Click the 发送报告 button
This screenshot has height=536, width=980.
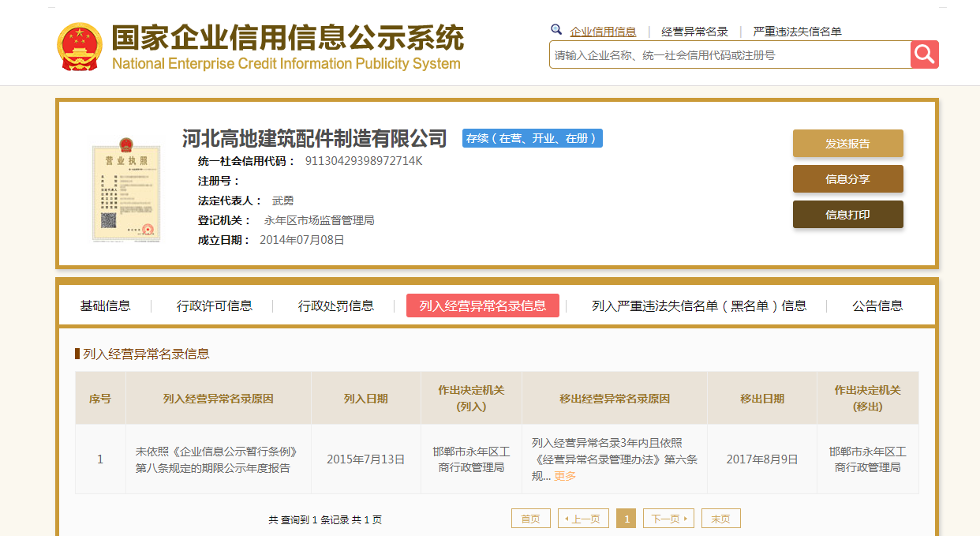pyautogui.click(x=847, y=144)
